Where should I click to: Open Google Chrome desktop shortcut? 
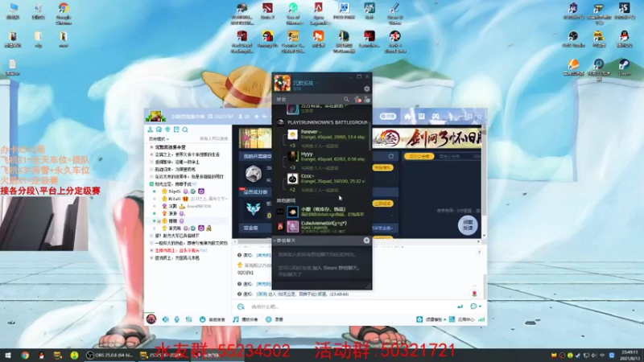pyautogui.click(x=64, y=14)
